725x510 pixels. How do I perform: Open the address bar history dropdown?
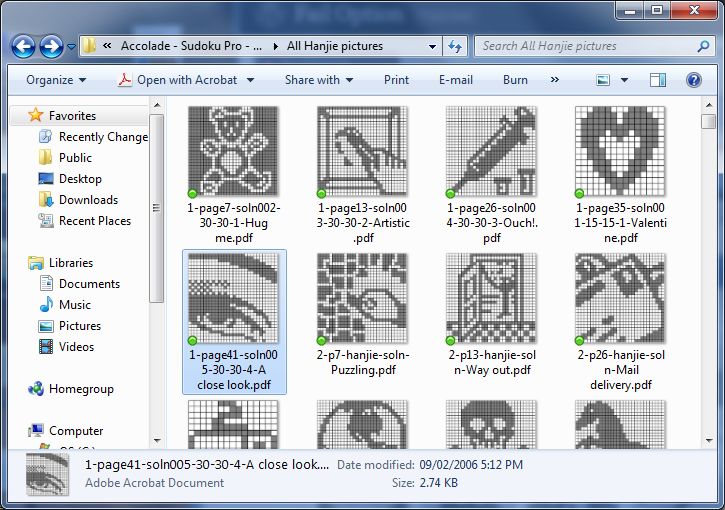[432, 46]
